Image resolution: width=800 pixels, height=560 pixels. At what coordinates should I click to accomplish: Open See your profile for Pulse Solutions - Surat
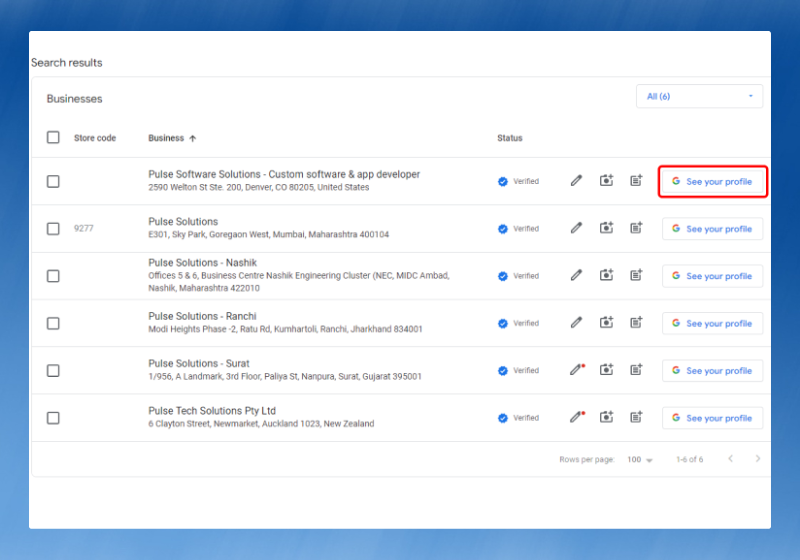tap(712, 370)
